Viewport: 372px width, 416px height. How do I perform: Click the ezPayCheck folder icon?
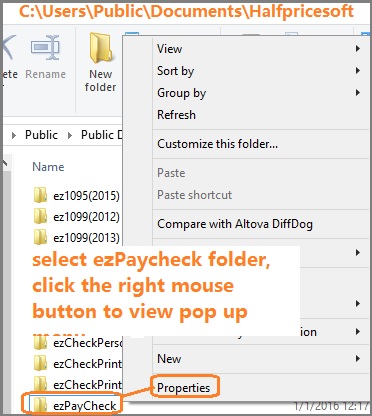40,405
